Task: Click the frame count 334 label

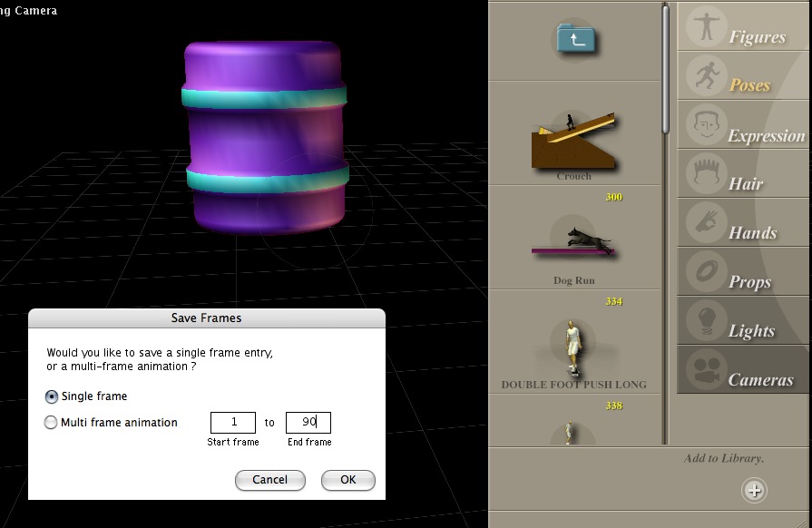Action: 613,302
